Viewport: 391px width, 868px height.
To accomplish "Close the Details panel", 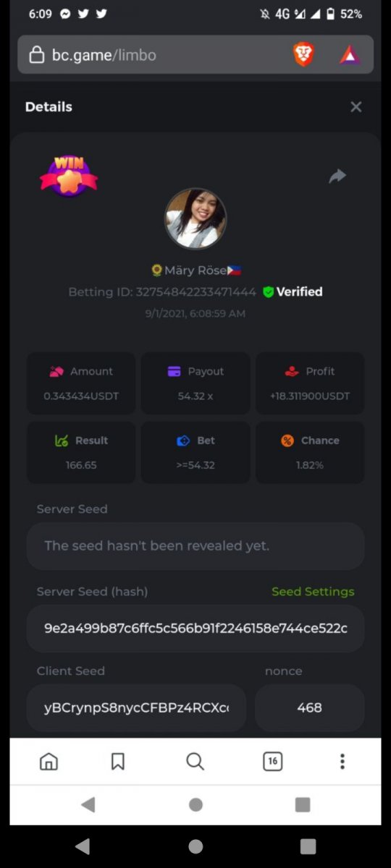I will 356,107.
